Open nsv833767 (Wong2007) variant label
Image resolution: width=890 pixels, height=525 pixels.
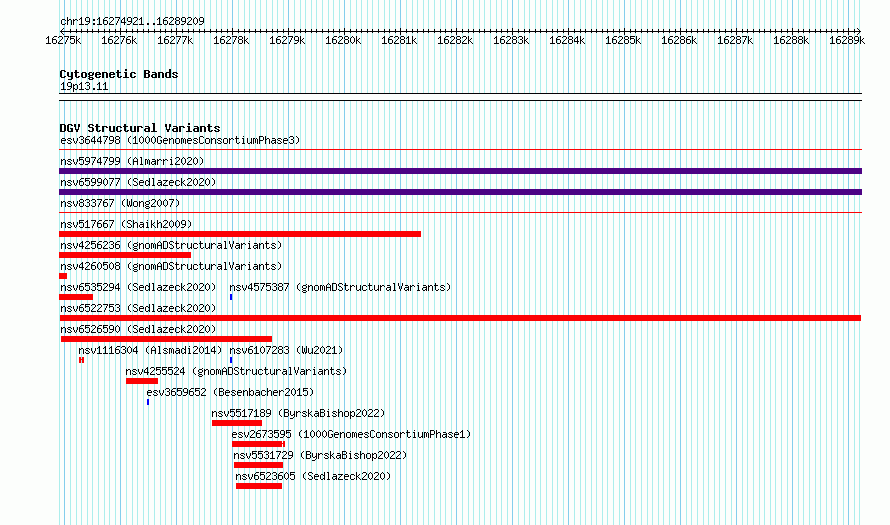120,203
